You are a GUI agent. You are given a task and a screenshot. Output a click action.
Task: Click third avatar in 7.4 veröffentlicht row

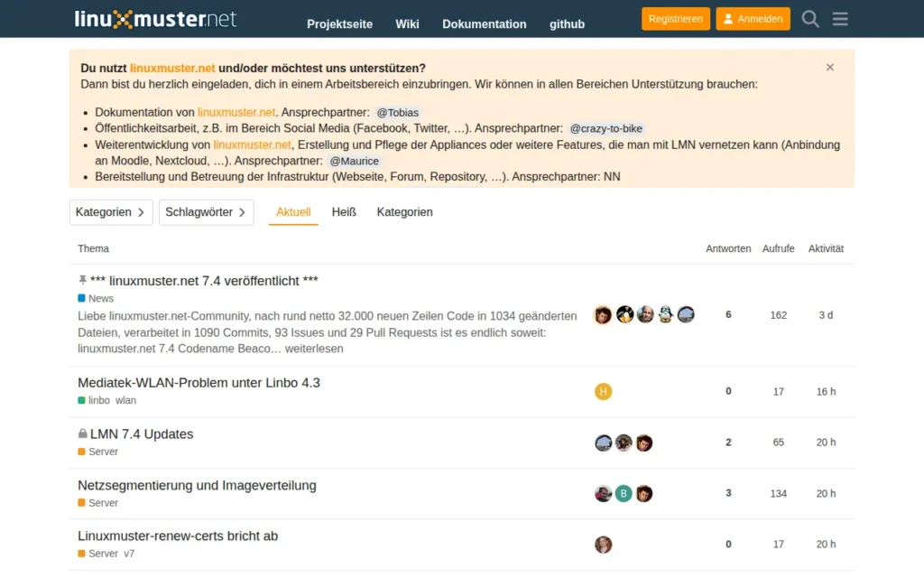coord(645,314)
